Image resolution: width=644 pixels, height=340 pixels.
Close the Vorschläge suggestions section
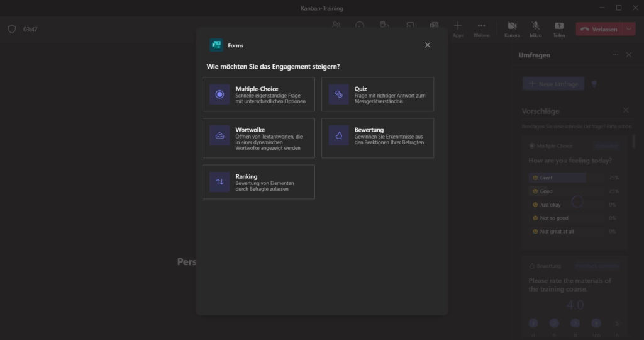pos(625,110)
